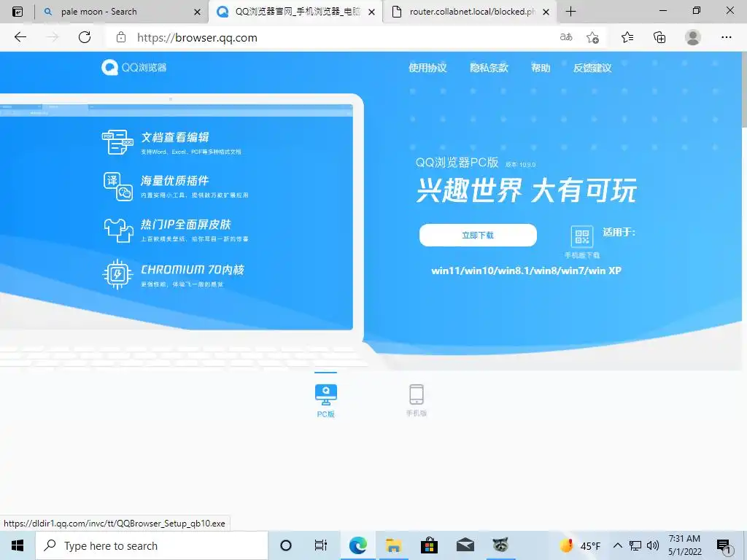Open the translate page icon

click(566, 37)
